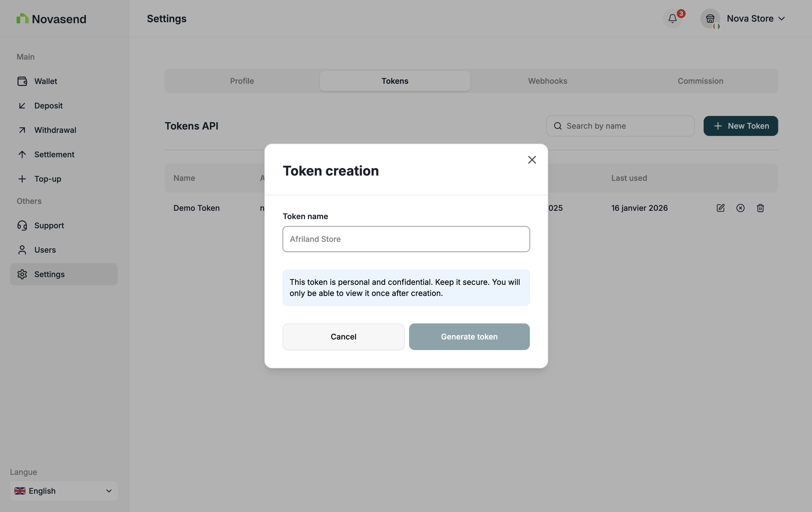The height and width of the screenshot is (512, 812).
Task: Click the New Token button
Action: coord(740,126)
